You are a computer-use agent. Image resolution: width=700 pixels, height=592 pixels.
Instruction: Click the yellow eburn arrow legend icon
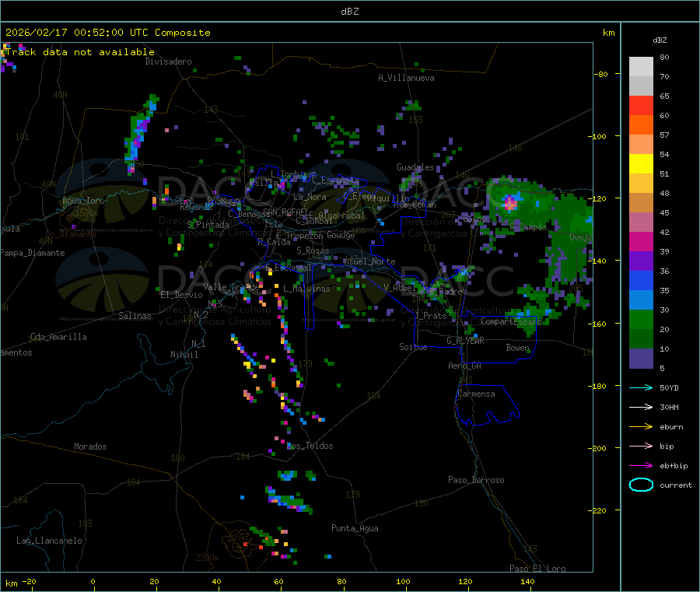click(x=641, y=427)
